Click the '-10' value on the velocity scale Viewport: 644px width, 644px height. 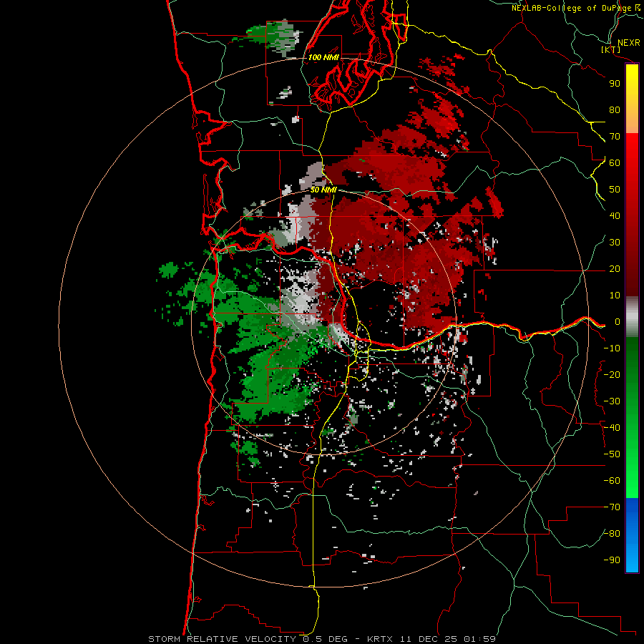click(x=612, y=348)
